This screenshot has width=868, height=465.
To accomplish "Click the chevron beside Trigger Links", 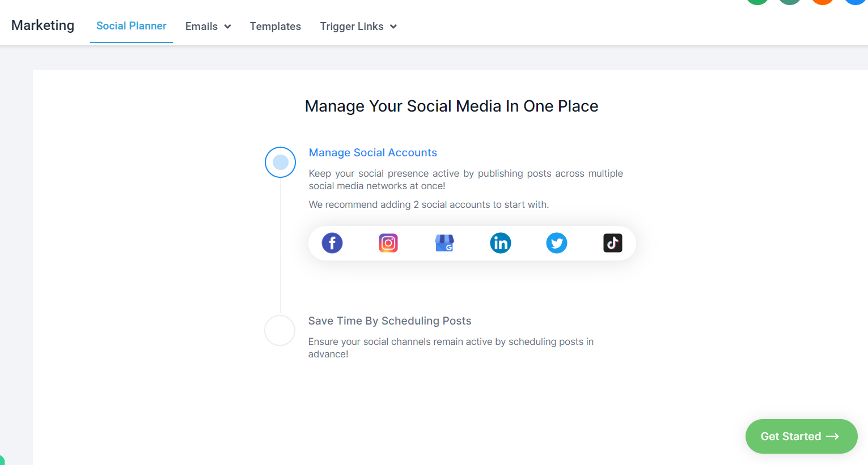I will [x=393, y=27].
